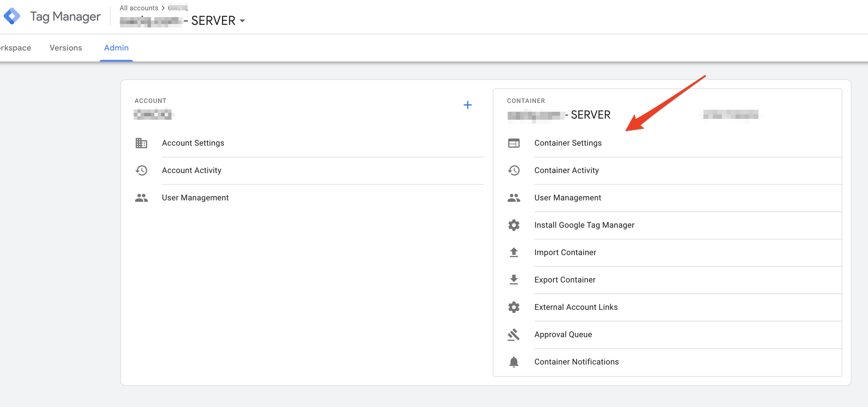Image resolution: width=868 pixels, height=407 pixels.
Task: Click the account User Management people icon
Action: 141,198
